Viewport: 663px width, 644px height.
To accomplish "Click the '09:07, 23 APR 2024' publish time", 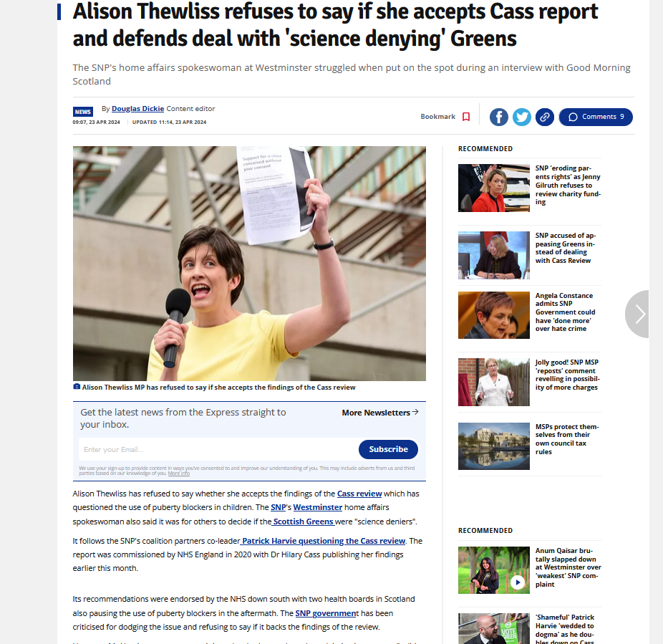I will coord(97,122).
